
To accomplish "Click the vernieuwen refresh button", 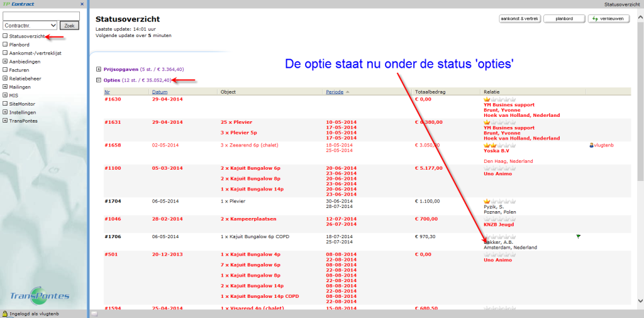I will click(x=608, y=19).
